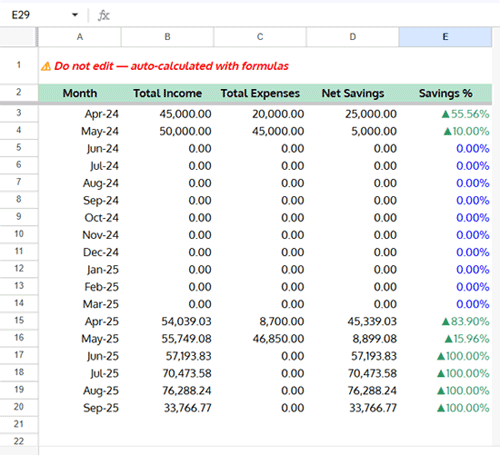
Task: Click the net savings cell 8,899.08
Action: point(353,339)
